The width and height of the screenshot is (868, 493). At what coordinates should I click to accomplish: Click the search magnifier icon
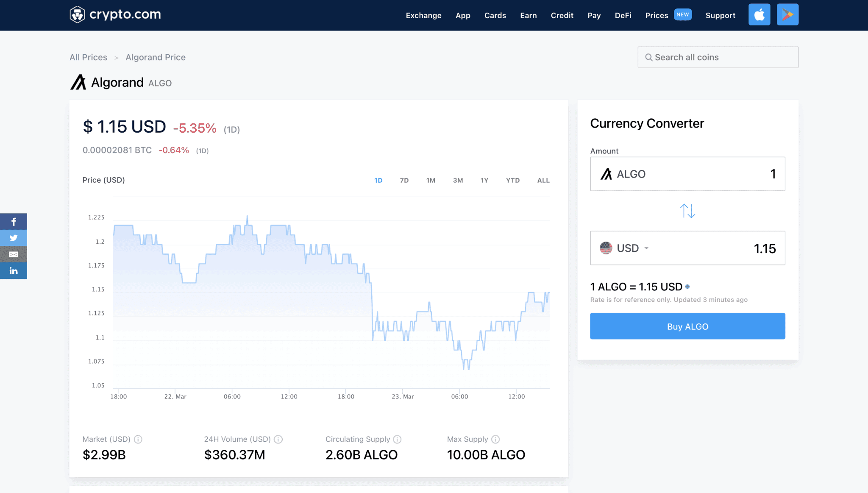(648, 57)
